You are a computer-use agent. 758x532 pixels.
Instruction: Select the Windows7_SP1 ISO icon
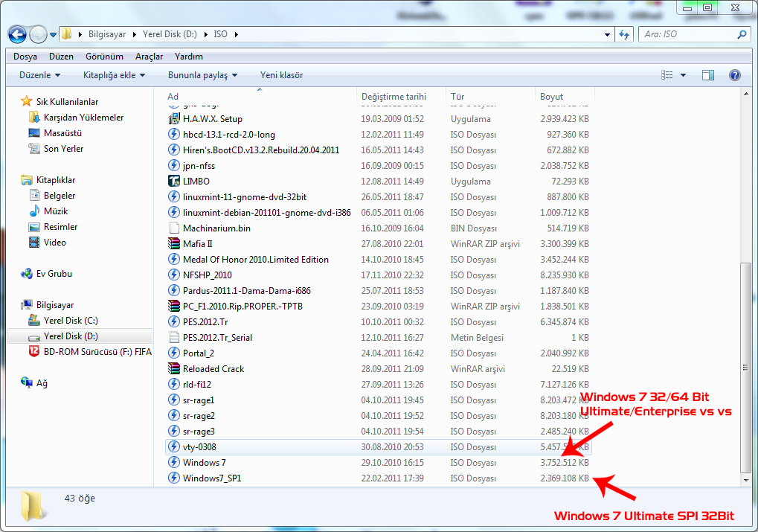pyautogui.click(x=174, y=478)
